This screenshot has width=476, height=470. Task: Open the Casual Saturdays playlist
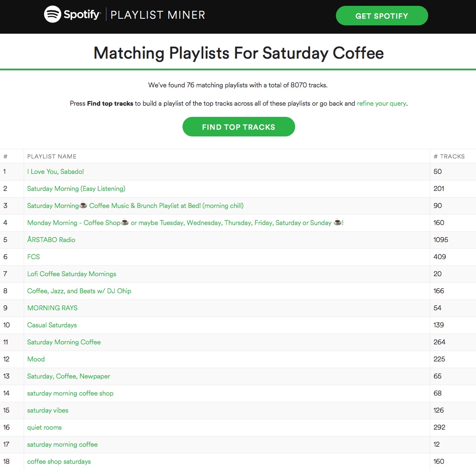[x=52, y=325]
